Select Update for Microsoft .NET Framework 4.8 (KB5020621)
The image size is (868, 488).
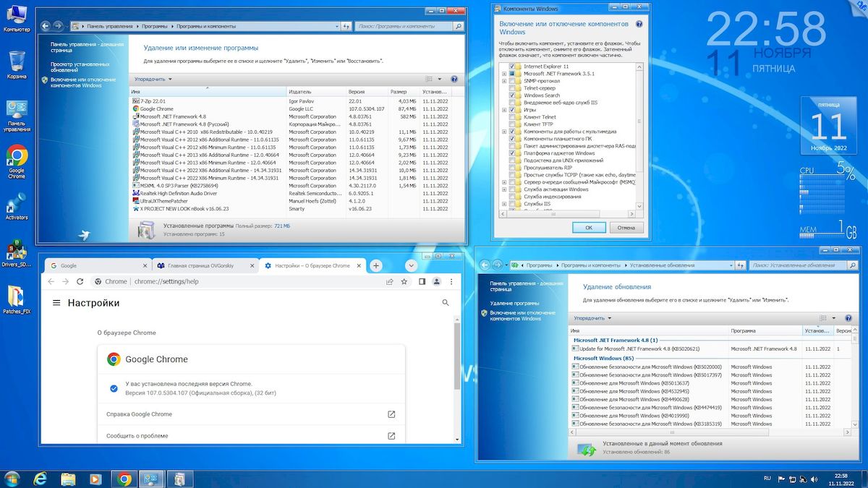[711, 348]
